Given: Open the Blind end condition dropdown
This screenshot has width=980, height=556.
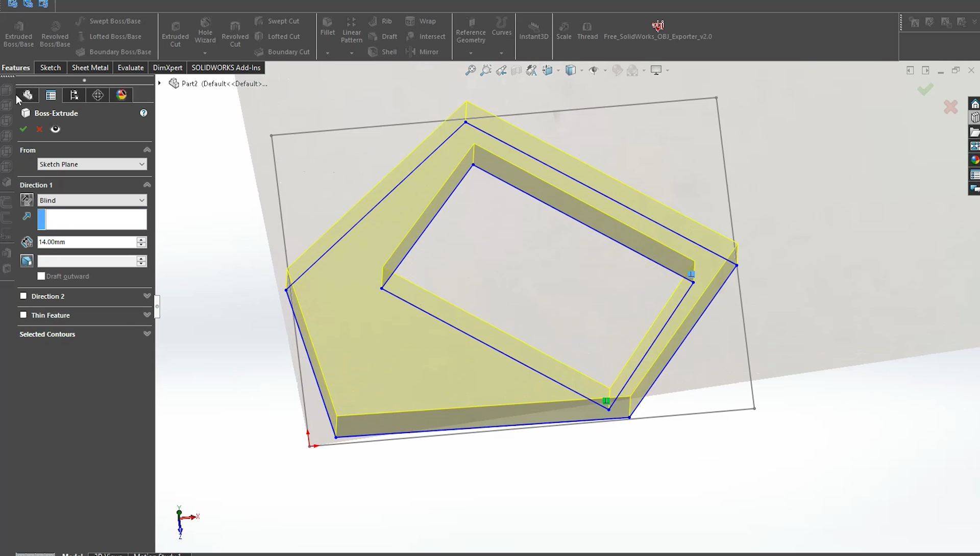Looking at the screenshot, I should (x=92, y=200).
